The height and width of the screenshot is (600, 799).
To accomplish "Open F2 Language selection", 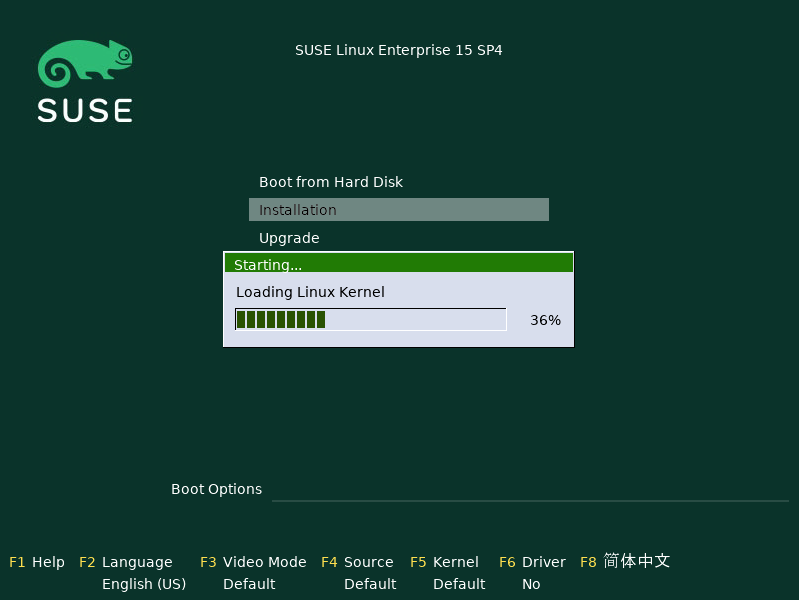I will pos(125,562).
